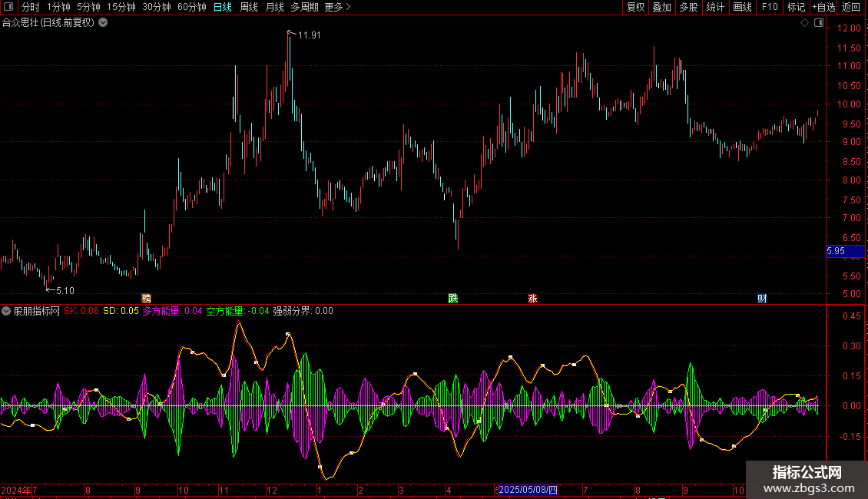Open the 复权 adjustment menu
The height and width of the screenshot is (499, 868).
click(x=635, y=7)
